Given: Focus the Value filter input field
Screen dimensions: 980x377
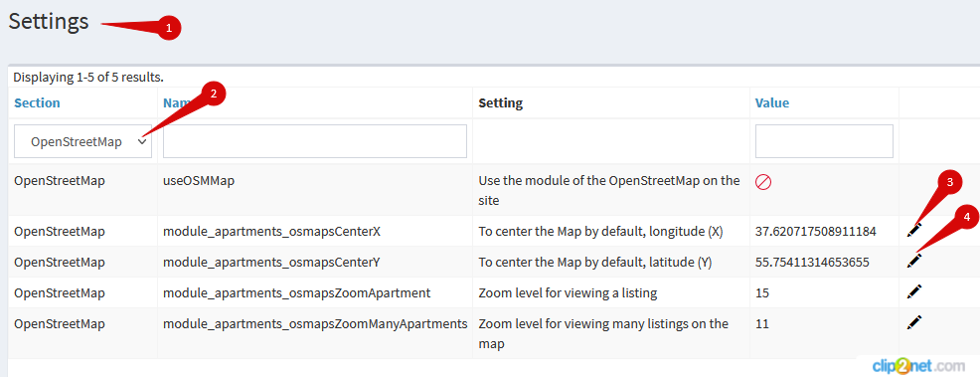Looking at the screenshot, I should click(x=824, y=141).
